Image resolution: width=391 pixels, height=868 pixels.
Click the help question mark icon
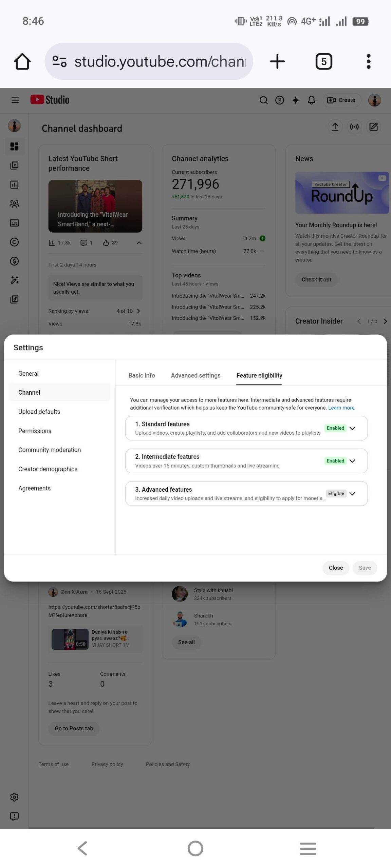pos(279,100)
